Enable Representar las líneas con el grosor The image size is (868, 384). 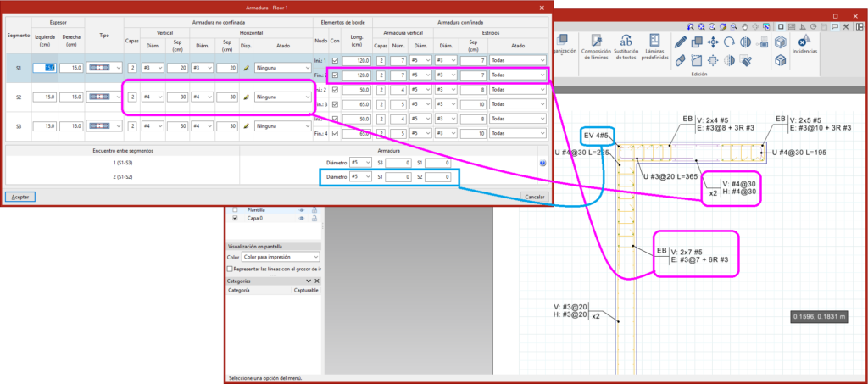click(x=231, y=269)
